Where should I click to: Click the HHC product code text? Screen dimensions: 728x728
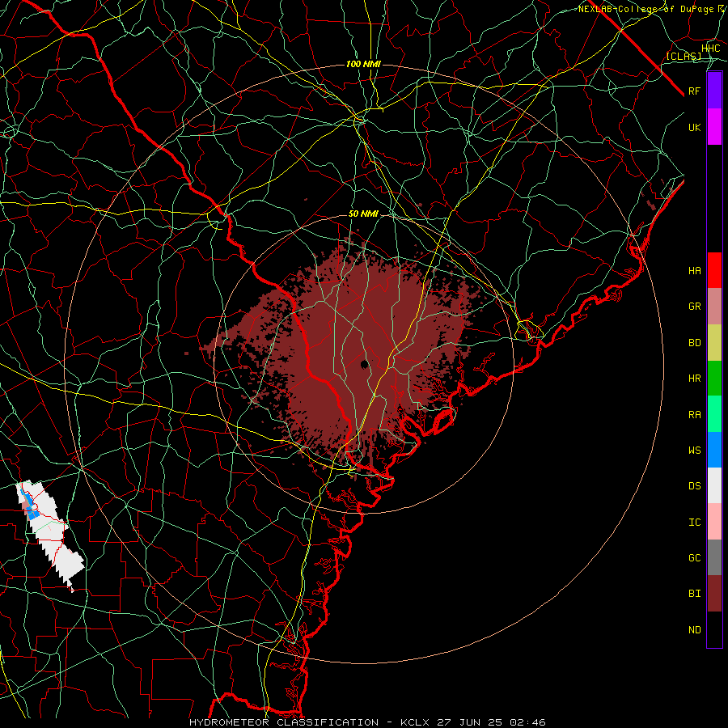click(x=710, y=49)
